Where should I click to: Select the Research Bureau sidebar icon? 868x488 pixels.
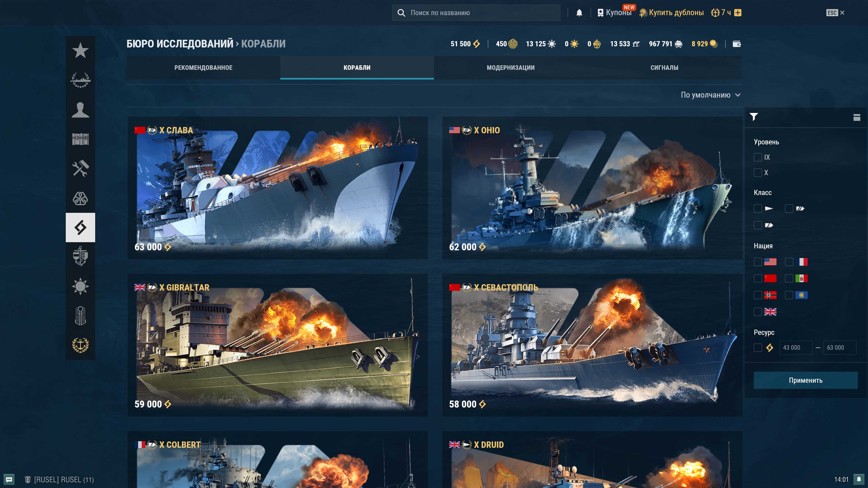(80, 227)
